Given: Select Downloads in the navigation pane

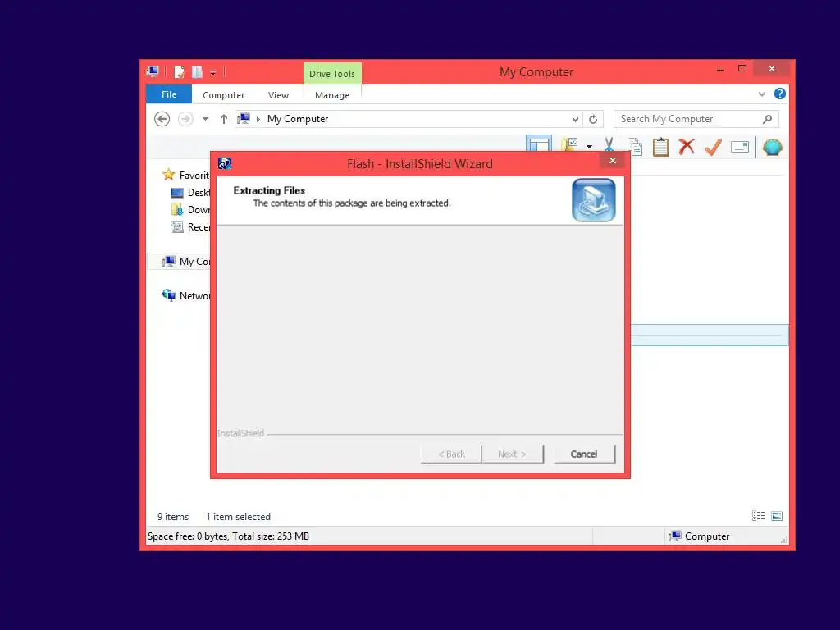Looking at the screenshot, I should [x=189, y=209].
